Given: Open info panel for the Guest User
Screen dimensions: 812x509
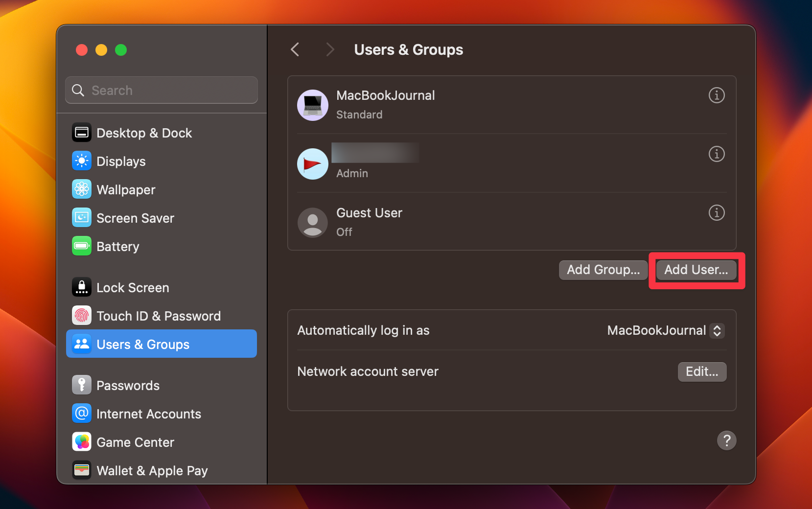Looking at the screenshot, I should (716, 212).
